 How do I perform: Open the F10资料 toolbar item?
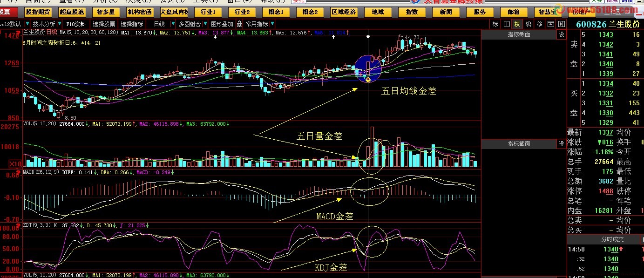tap(76, 24)
